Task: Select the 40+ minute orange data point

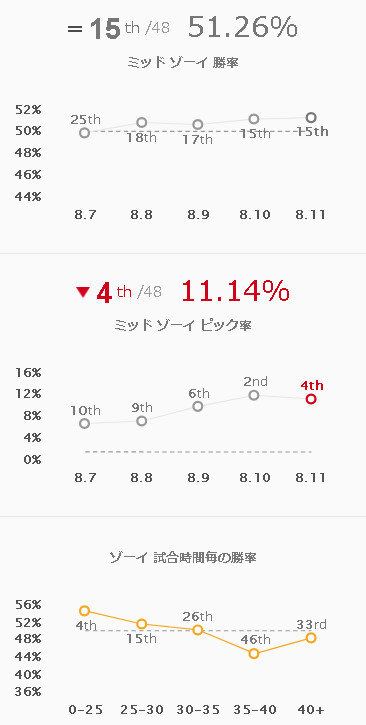Action: click(x=311, y=638)
